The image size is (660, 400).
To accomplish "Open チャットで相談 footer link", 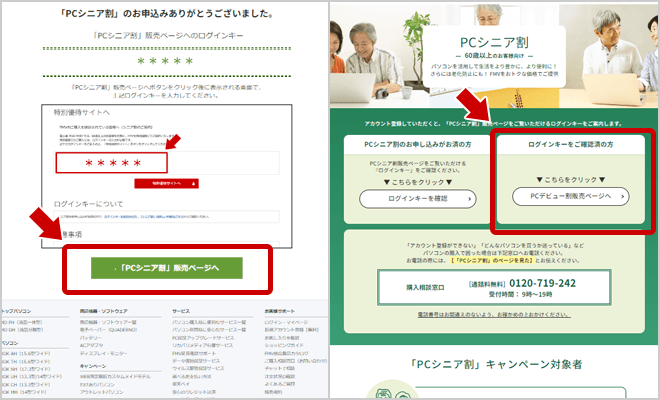I will tap(279, 368).
